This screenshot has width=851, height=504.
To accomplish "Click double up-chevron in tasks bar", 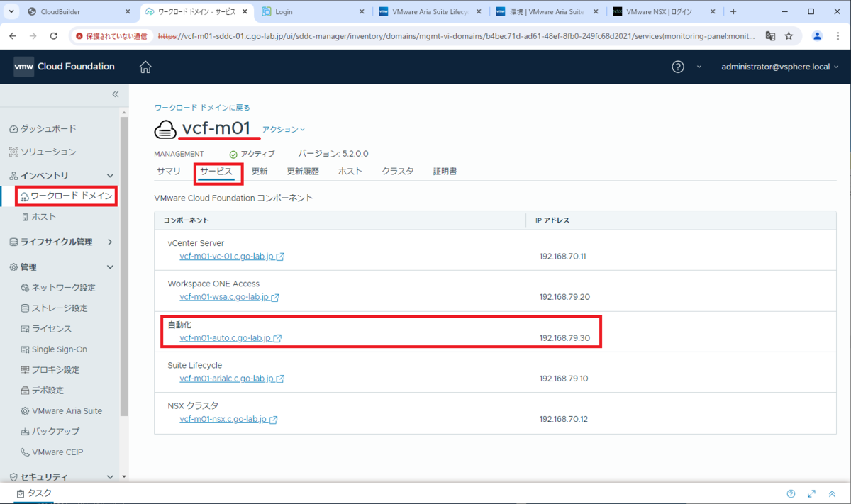I will (x=832, y=494).
